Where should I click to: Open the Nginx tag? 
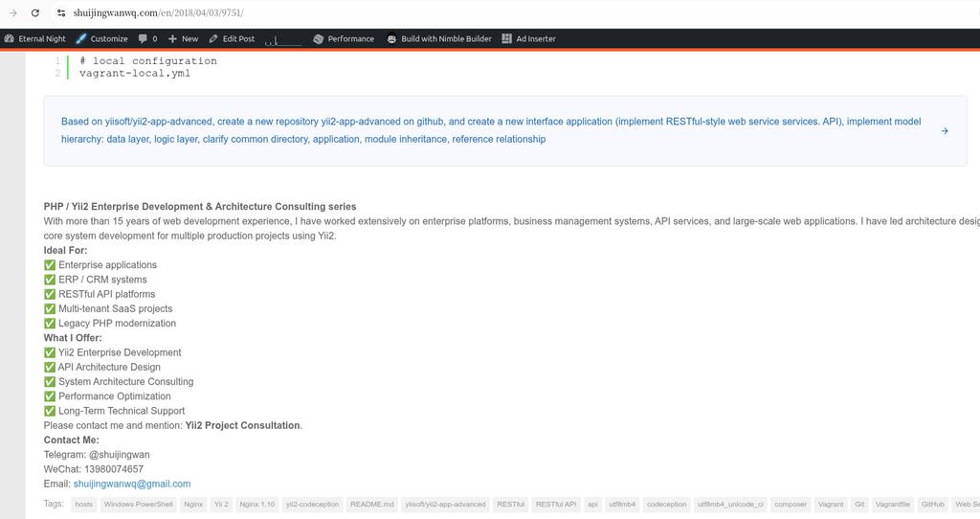[193, 504]
